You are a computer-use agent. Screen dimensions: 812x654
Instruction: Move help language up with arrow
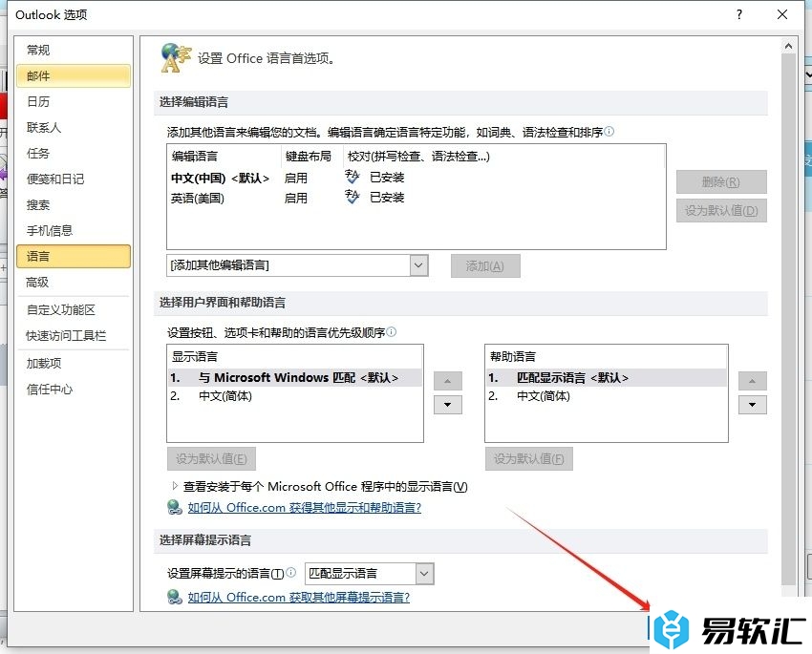click(753, 381)
